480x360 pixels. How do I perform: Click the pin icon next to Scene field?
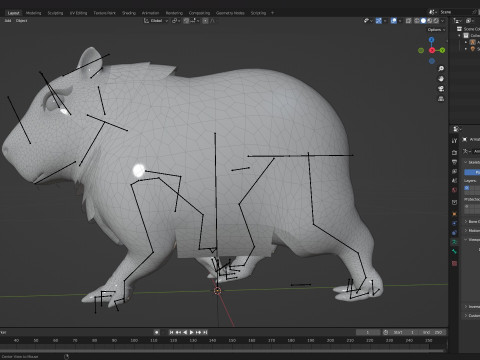[x=475, y=12]
